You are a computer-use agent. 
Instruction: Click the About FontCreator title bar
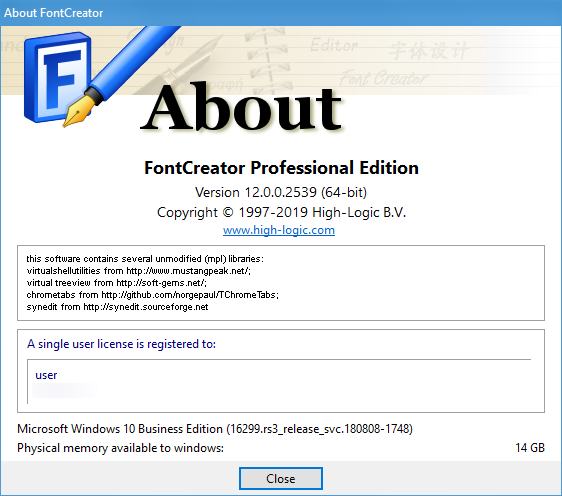[281, 13]
